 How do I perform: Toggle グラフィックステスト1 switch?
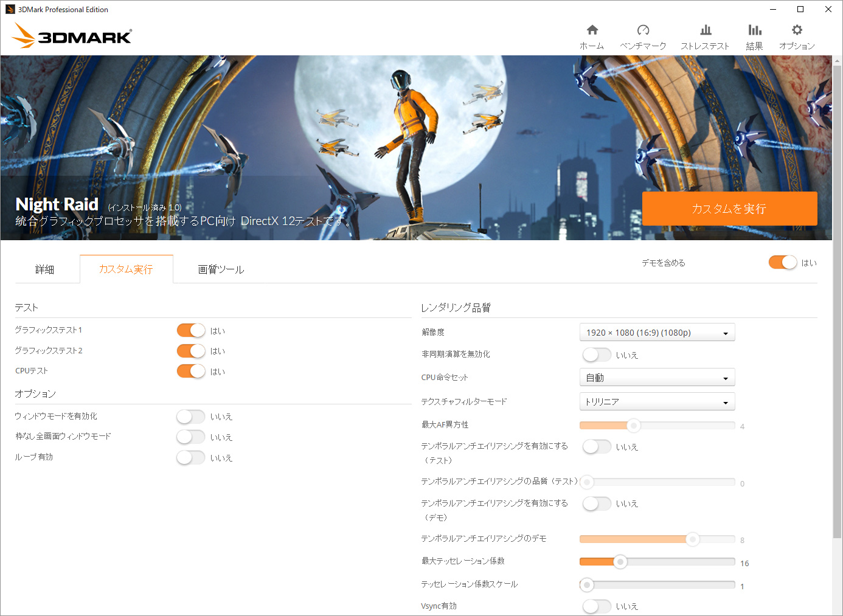point(191,330)
